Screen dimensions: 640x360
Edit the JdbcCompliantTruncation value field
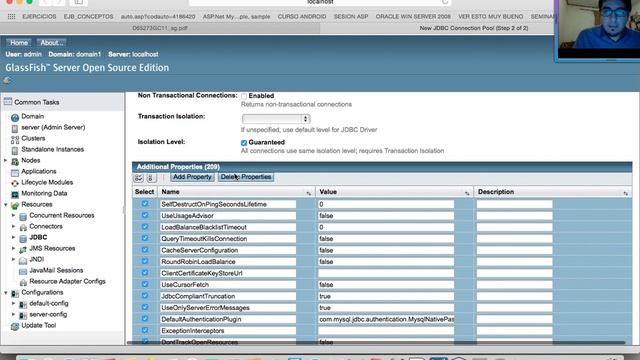tap(386, 296)
